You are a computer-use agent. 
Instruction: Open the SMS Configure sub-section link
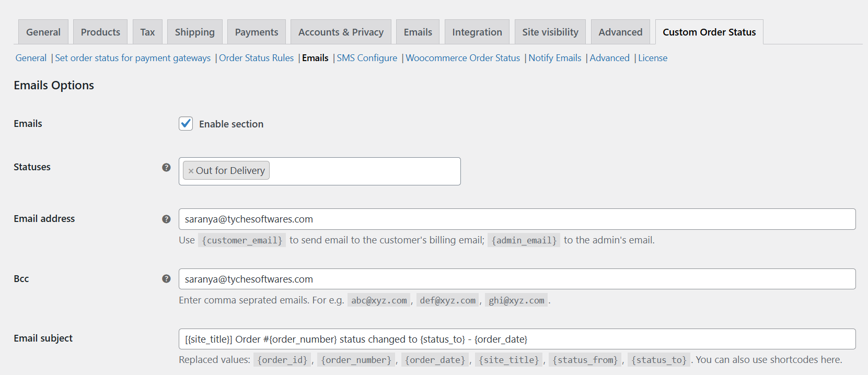tap(366, 58)
